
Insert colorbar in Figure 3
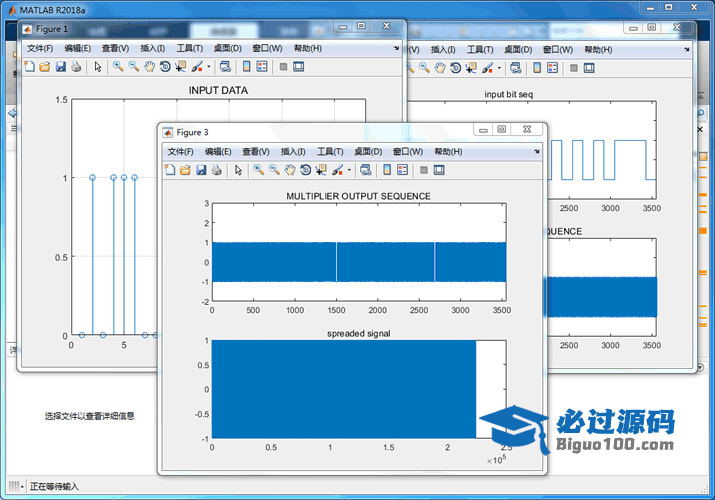coord(387,170)
